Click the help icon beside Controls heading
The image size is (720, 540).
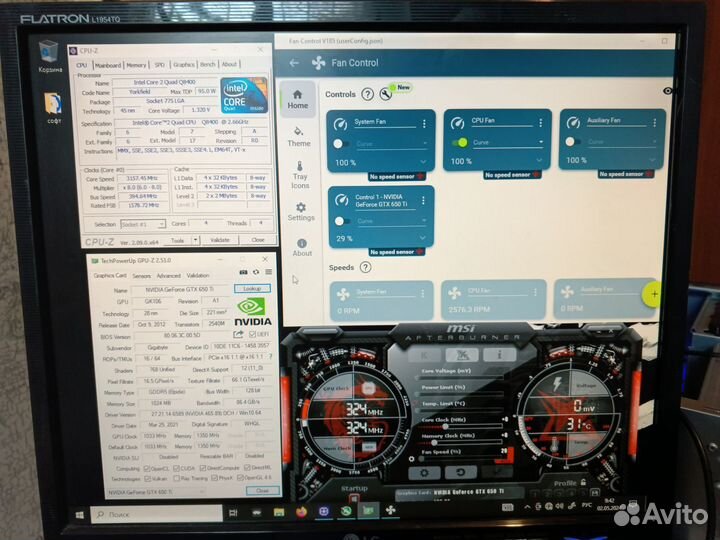(367, 94)
